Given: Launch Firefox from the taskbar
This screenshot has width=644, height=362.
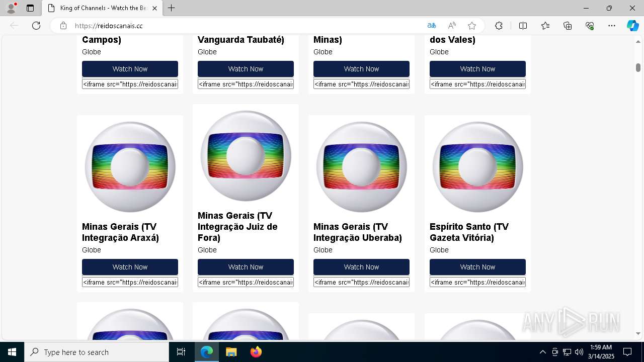Looking at the screenshot, I should pos(256,352).
